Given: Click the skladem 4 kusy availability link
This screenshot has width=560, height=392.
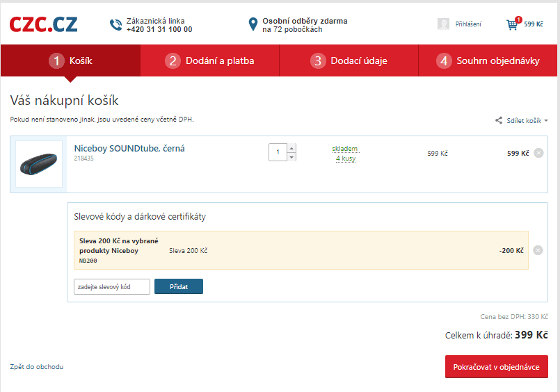Looking at the screenshot, I should (345, 154).
